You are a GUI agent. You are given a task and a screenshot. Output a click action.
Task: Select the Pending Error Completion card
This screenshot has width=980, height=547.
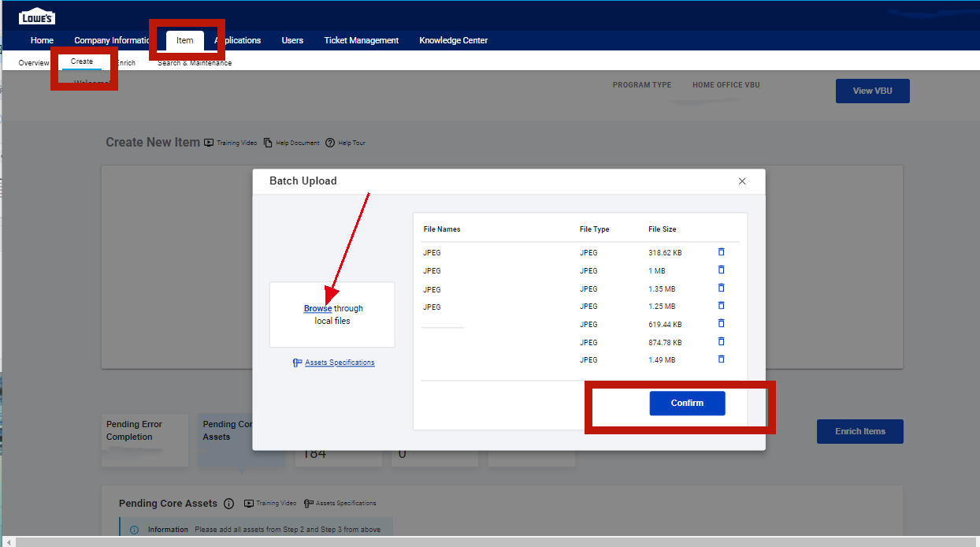click(145, 440)
